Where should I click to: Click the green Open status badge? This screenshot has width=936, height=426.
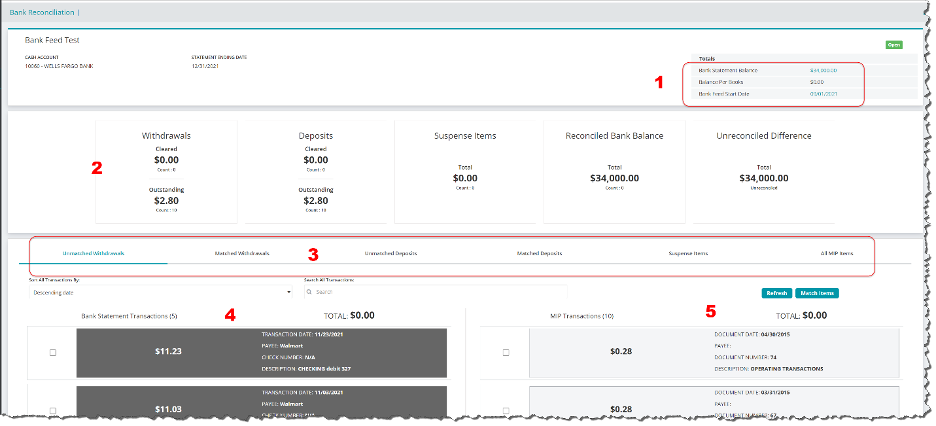point(893,45)
